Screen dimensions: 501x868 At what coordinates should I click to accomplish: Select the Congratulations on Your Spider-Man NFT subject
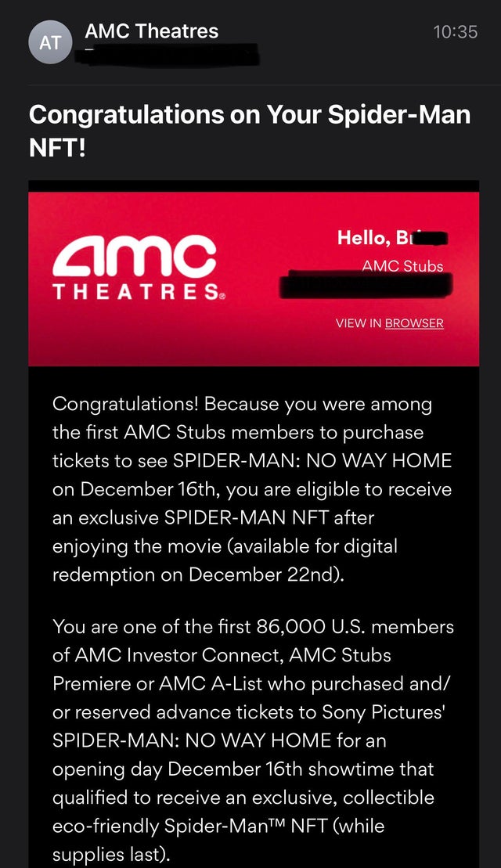tap(250, 131)
